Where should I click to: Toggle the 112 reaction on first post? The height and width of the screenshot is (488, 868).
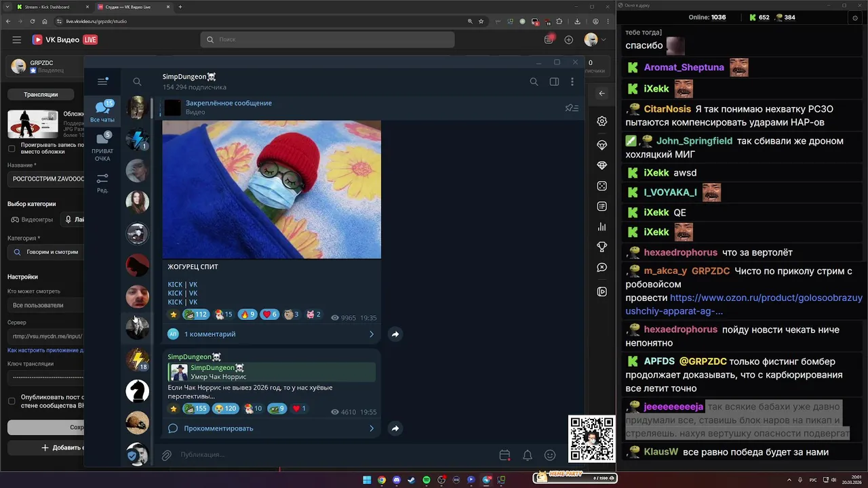tap(196, 314)
